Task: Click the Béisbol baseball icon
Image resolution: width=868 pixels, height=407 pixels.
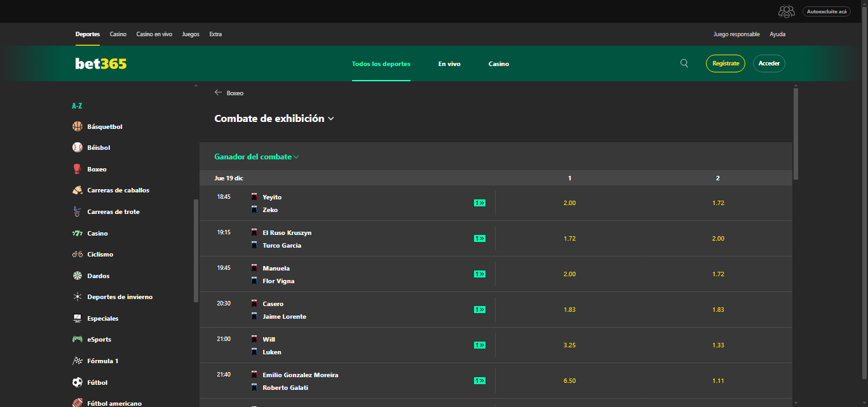Action: click(x=78, y=147)
